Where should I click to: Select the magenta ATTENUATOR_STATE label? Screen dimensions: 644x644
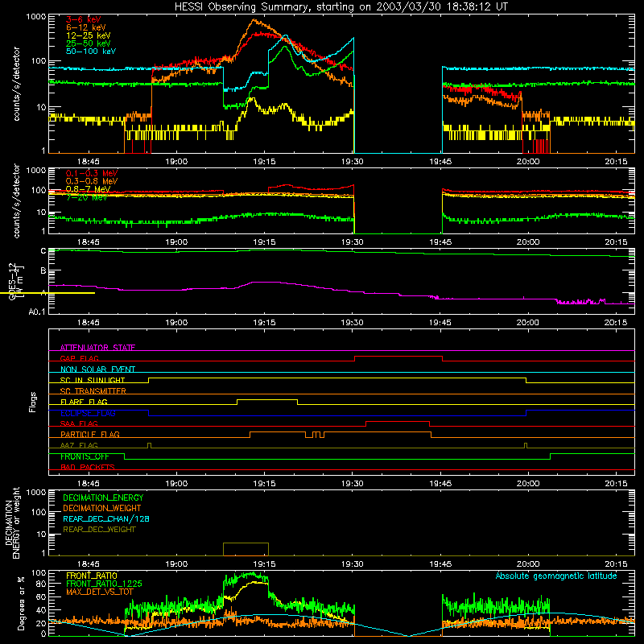tap(97, 348)
